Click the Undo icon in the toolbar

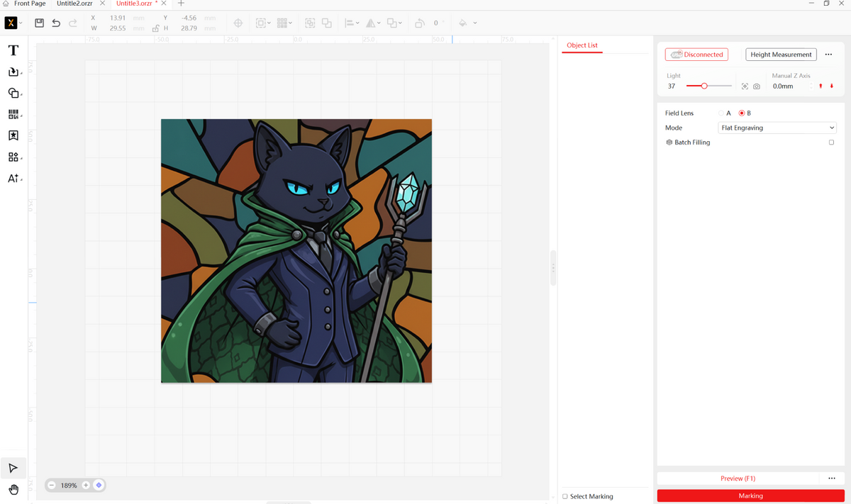[x=55, y=23]
